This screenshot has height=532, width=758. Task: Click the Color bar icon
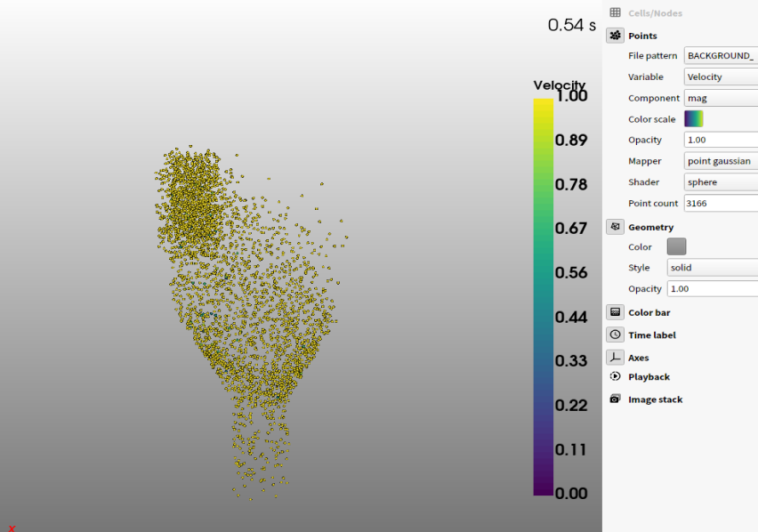point(615,312)
